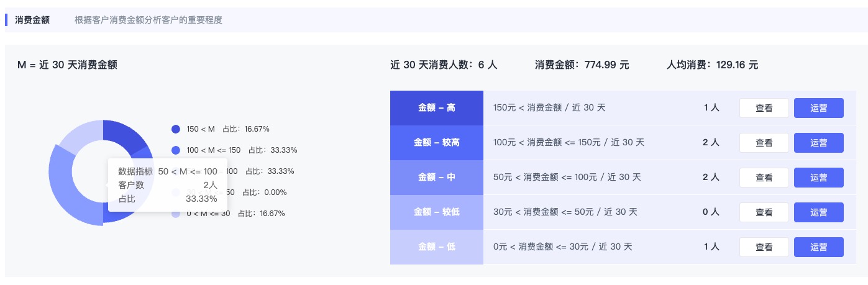This screenshot has height=285, width=868.
Task: Click 运营 for the 金额 – 中 row
Action: click(x=819, y=178)
